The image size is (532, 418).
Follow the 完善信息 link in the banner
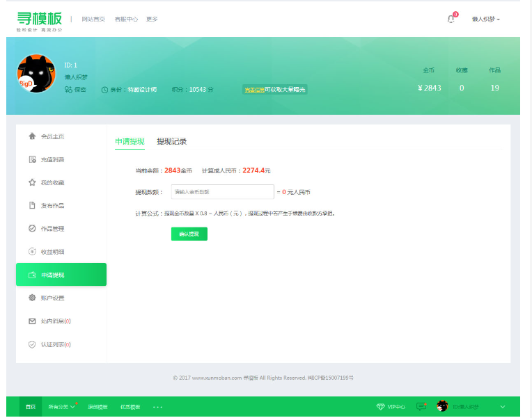254,90
